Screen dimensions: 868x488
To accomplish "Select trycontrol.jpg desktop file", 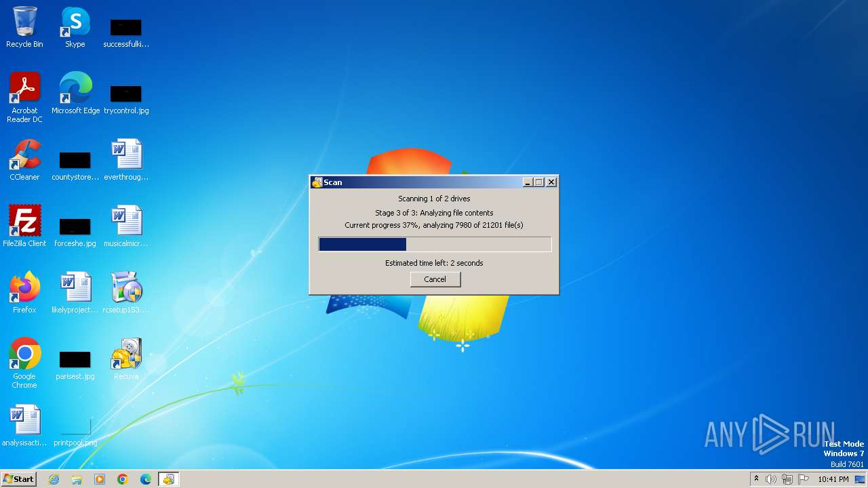I will pyautogui.click(x=126, y=100).
